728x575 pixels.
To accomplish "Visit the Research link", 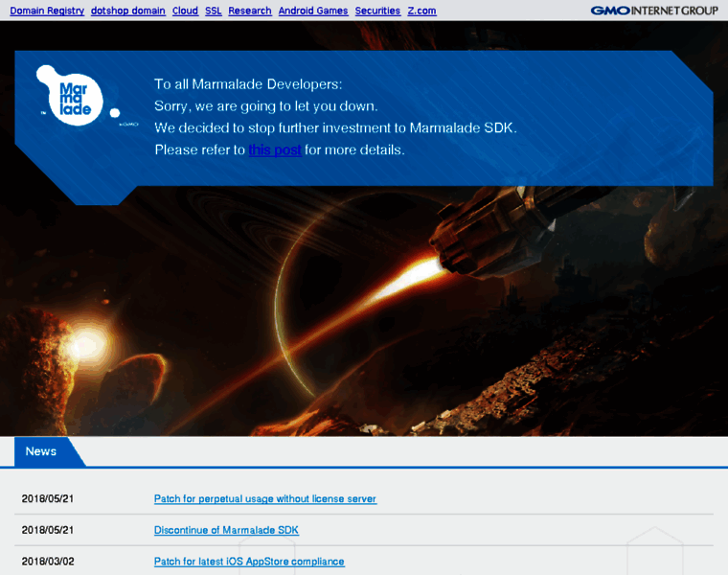I will (250, 11).
